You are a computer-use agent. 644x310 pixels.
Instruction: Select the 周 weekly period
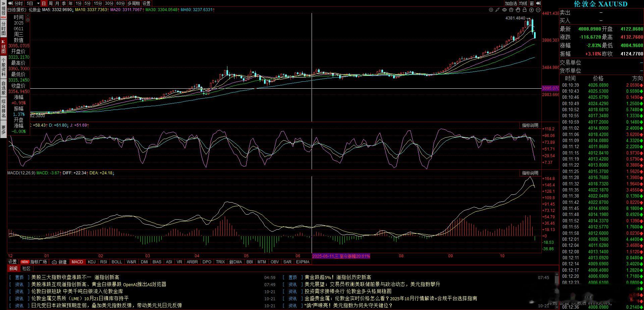50,3
